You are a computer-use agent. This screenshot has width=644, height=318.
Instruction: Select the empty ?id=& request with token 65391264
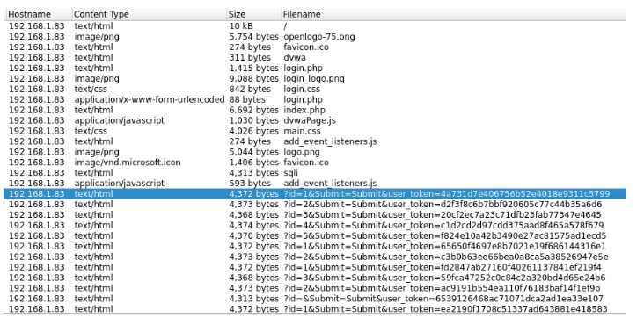point(315,299)
